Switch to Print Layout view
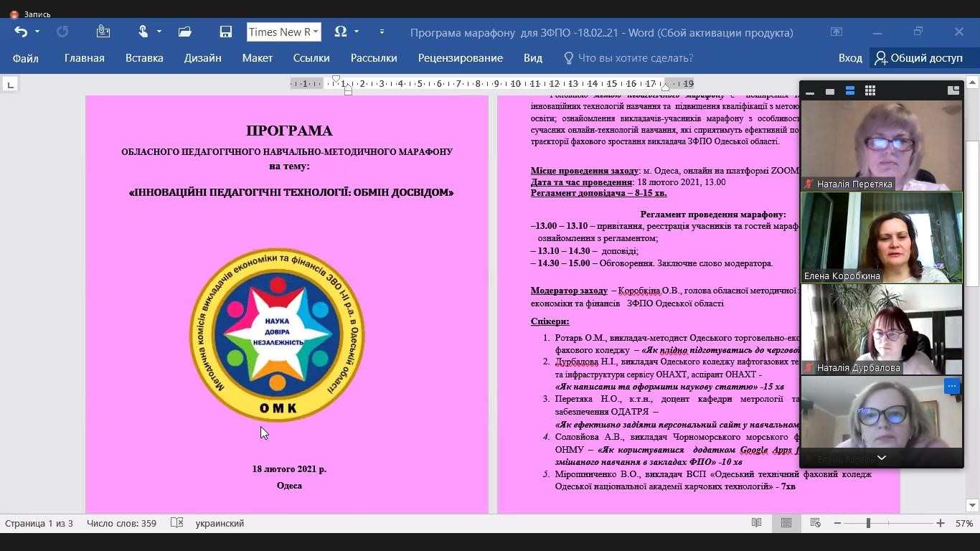 pyautogui.click(x=786, y=523)
